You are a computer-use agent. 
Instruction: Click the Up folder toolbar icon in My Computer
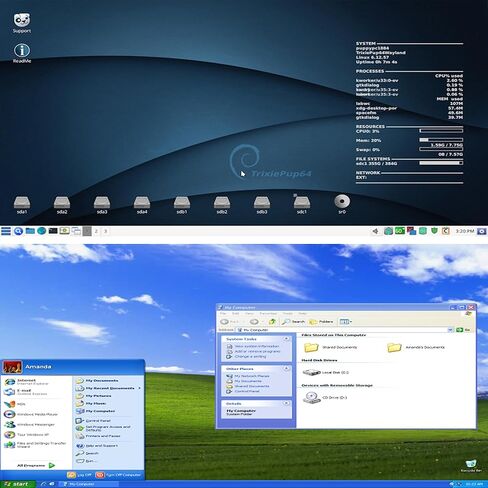click(272, 322)
